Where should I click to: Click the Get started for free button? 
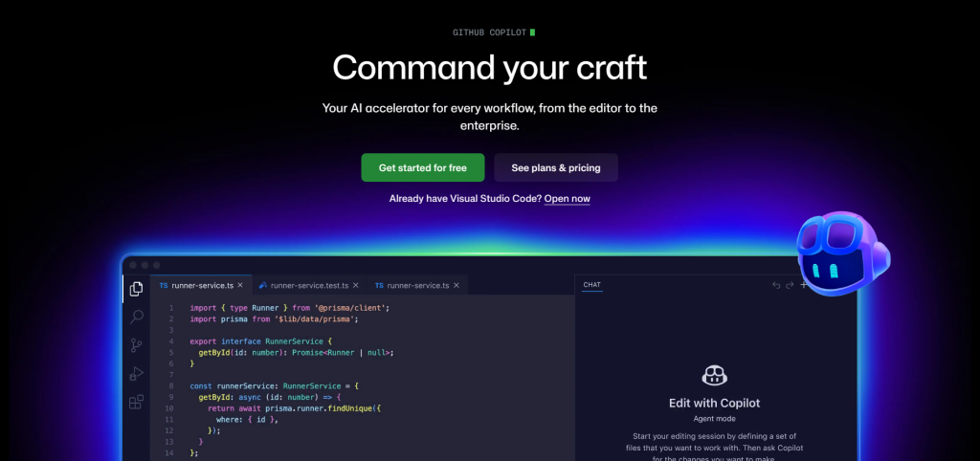[422, 167]
